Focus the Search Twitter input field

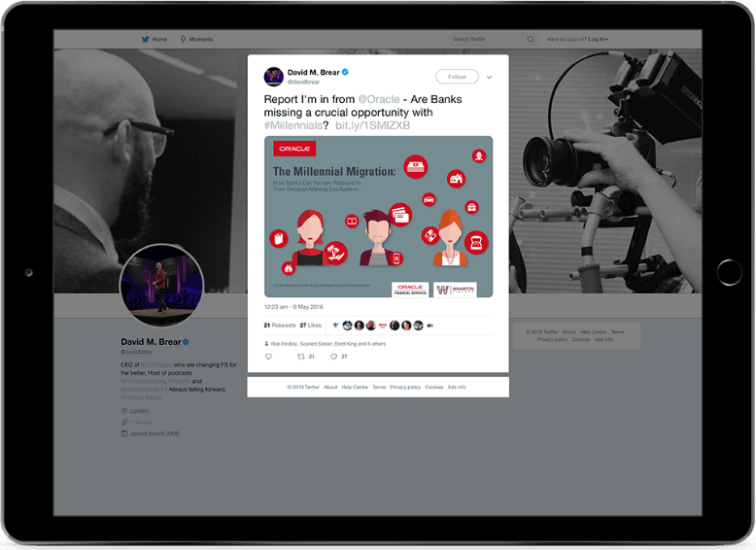point(495,39)
